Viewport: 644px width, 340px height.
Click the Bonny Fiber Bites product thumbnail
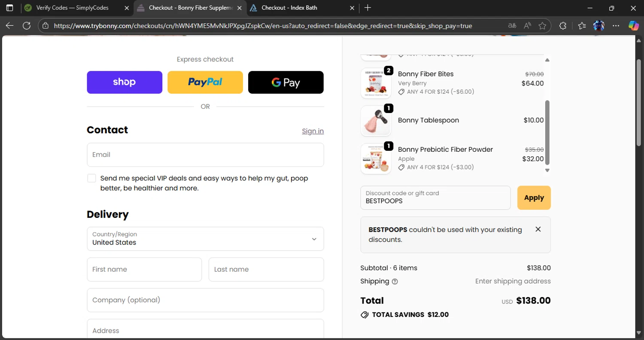376,83
